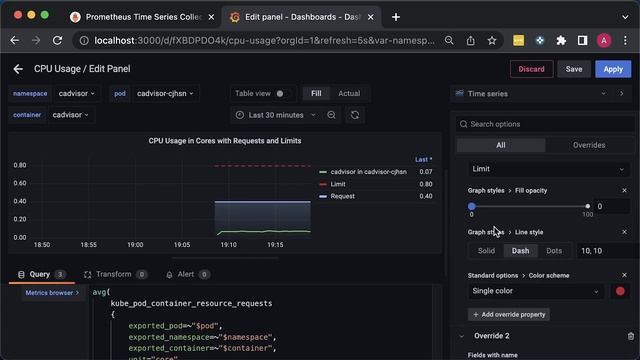This screenshot has width=640, height=360.
Task: Expand the Metrics browser
Action: click(x=52, y=293)
